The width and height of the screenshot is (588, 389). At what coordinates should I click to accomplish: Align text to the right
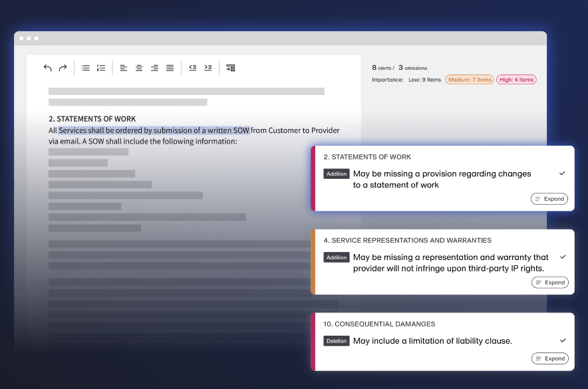click(154, 68)
